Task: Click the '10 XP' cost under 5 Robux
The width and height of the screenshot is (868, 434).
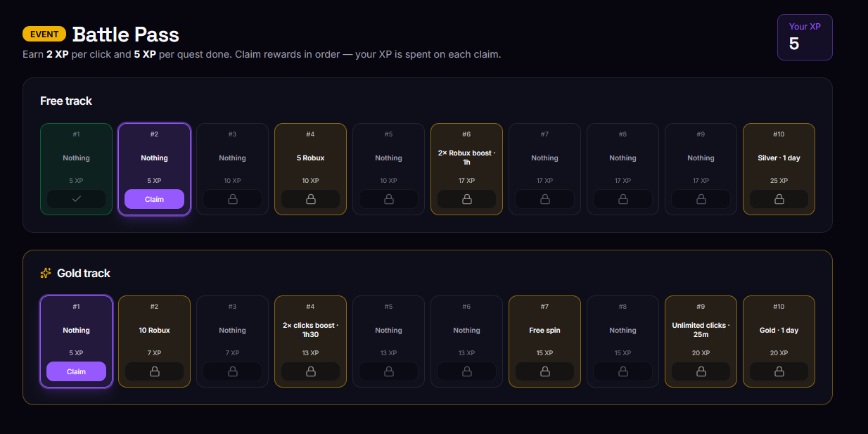Action: pyautogui.click(x=310, y=181)
